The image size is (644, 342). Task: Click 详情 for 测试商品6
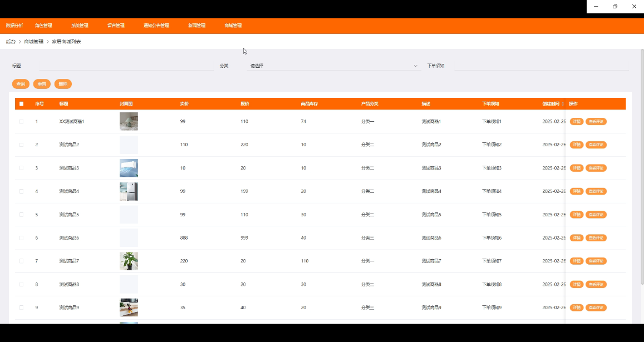[x=577, y=237]
